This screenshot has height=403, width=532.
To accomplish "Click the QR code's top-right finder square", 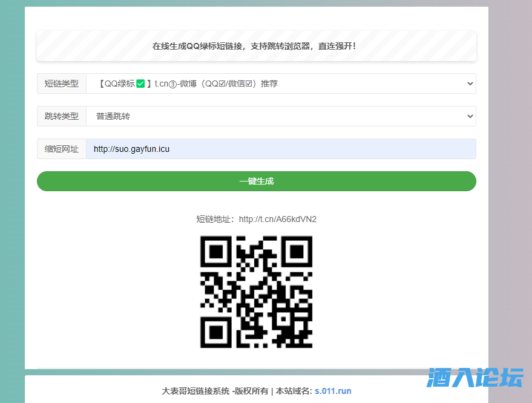I will 297,251.
